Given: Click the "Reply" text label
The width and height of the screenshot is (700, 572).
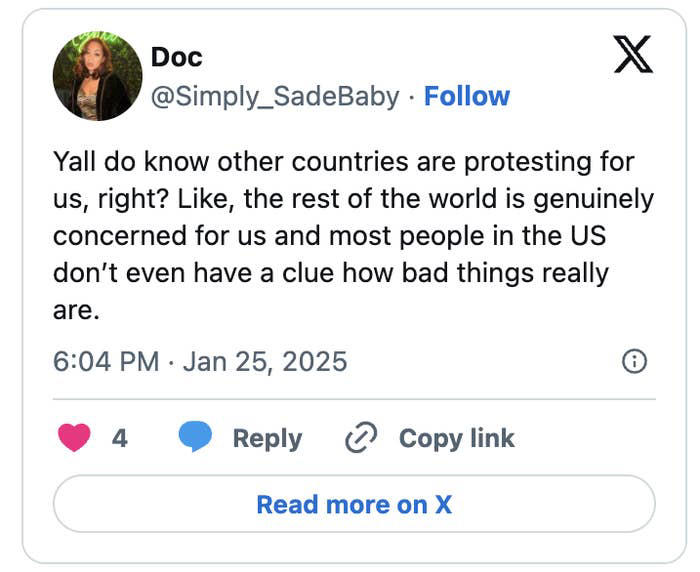Looking at the screenshot, I should coord(267,438).
